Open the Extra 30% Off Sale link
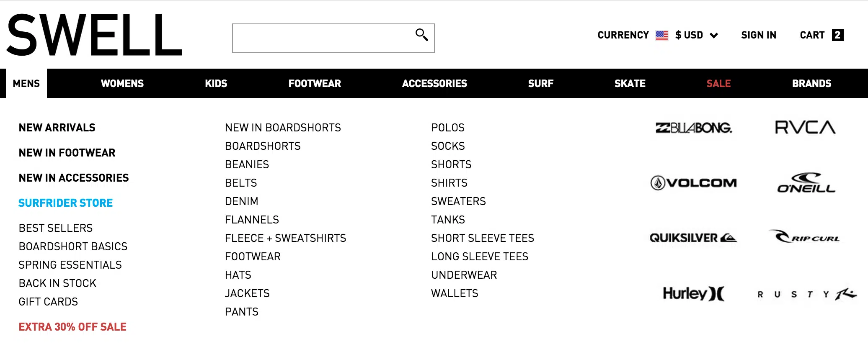 (72, 327)
